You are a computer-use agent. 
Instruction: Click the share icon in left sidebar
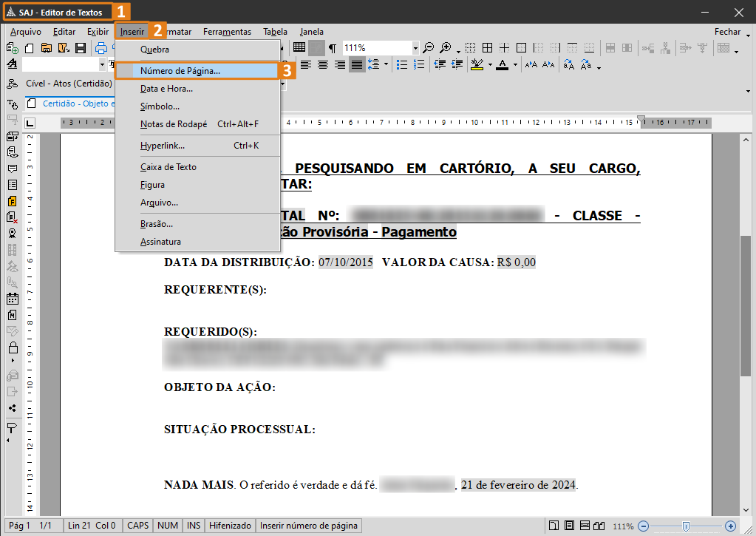click(x=12, y=408)
